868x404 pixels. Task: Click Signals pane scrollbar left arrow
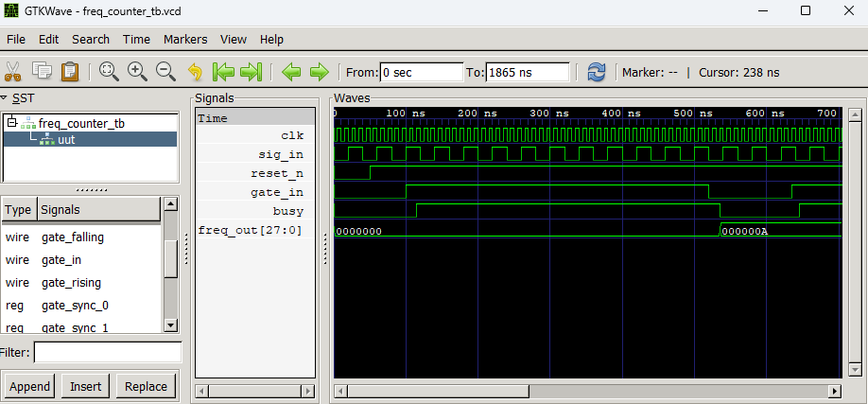click(202, 392)
